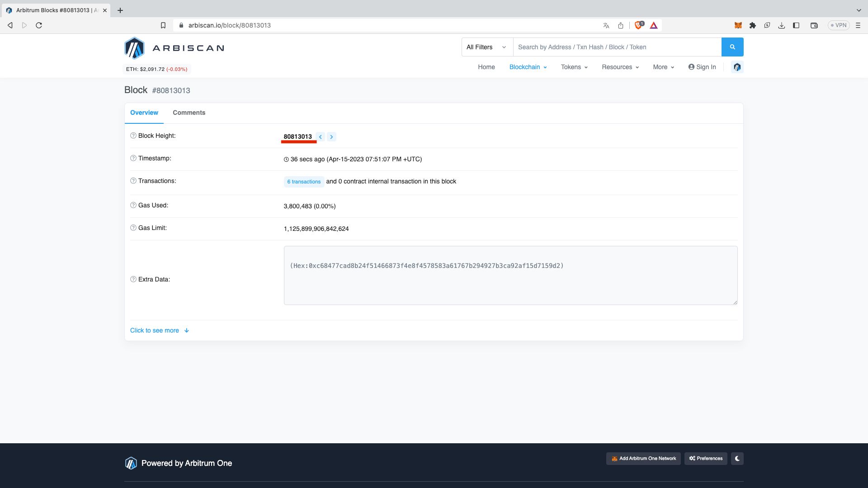
Task: Open Preferences button in footer
Action: 706,459
